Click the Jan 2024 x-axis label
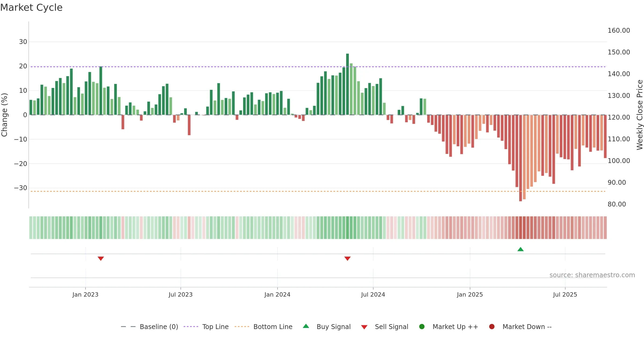The width and height of the screenshot is (644, 362). [277, 294]
